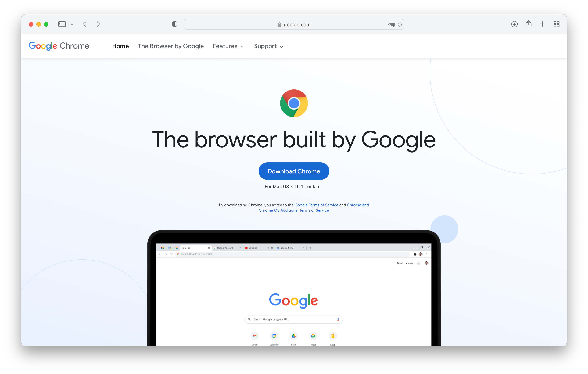This screenshot has height=374, width=588.
Task: Click the Download Chrome button
Action: (294, 171)
